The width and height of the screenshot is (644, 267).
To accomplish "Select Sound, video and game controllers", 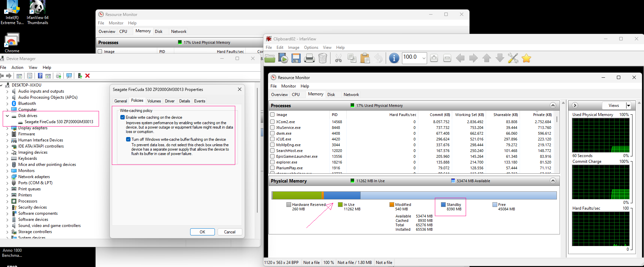I will [49, 226].
